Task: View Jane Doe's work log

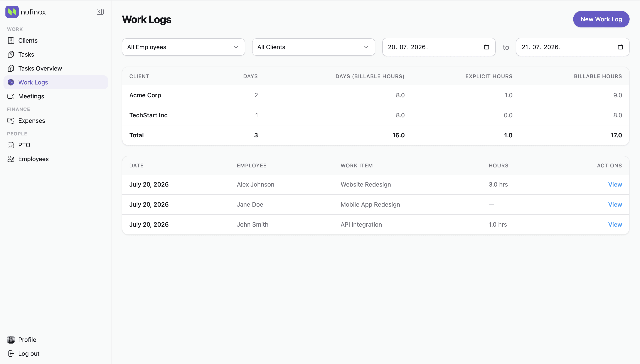Action: 615,204
